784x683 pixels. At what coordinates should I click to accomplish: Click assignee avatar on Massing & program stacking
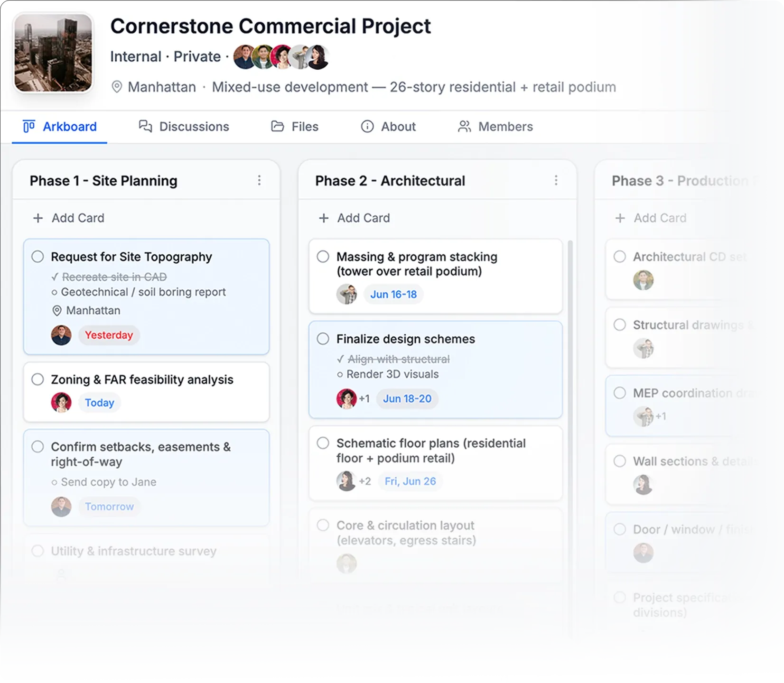[347, 294]
